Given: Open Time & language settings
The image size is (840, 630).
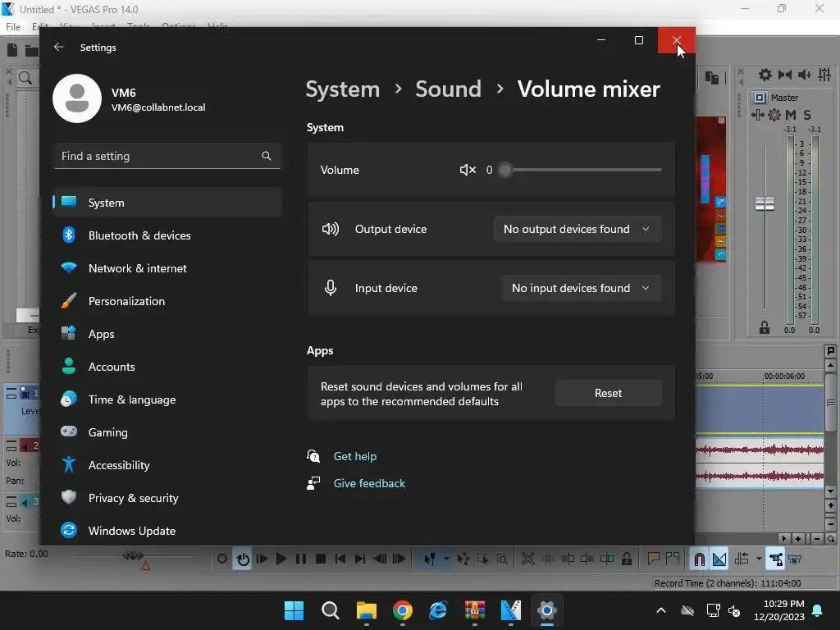Looking at the screenshot, I should (x=167, y=399).
